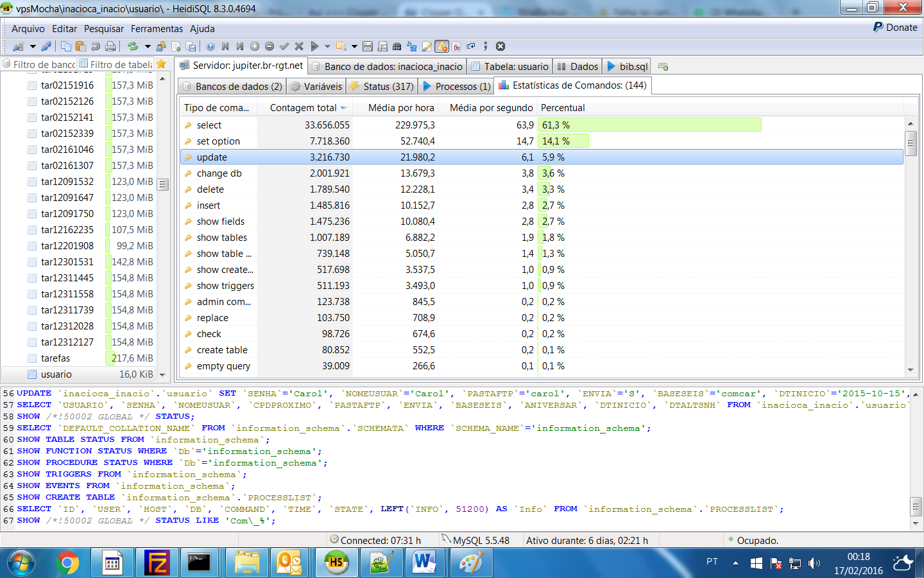Open the user manager icon
This screenshot has height=578, width=924.
(161, 46)
